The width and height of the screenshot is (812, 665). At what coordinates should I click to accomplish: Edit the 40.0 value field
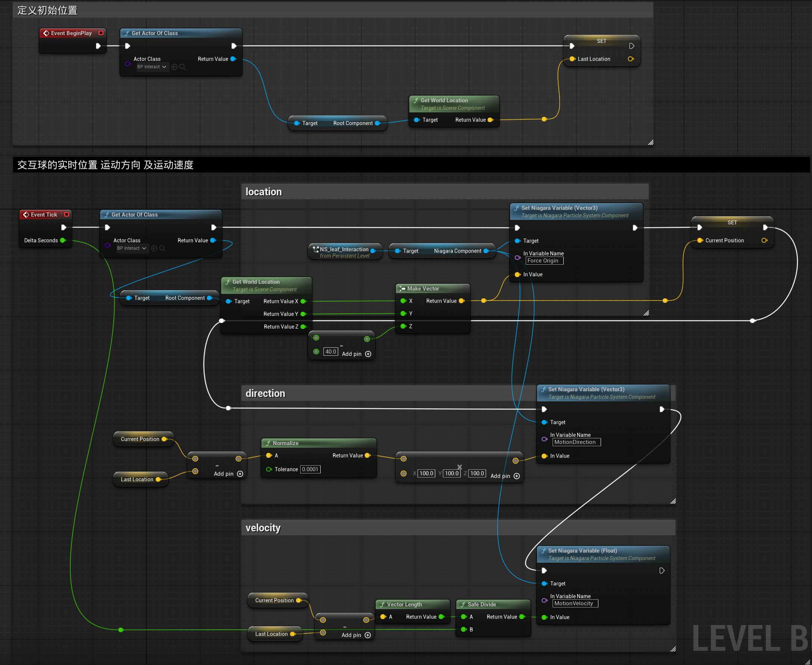[330, 352]
